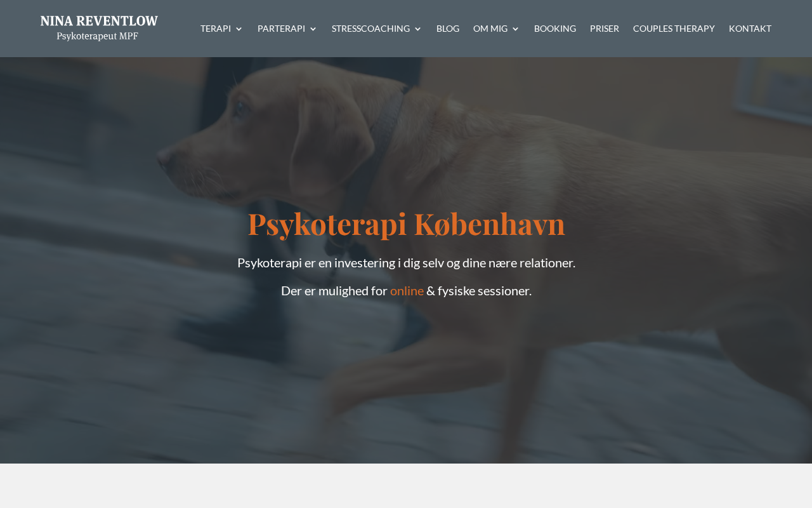The height and width of the screenshot is (508, 812).
Task: Expand the Om Mig submenu chevron
Action: [516, 29]
